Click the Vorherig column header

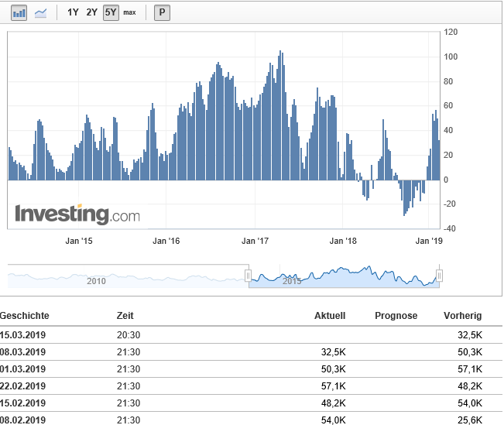[x=462, y=316]
